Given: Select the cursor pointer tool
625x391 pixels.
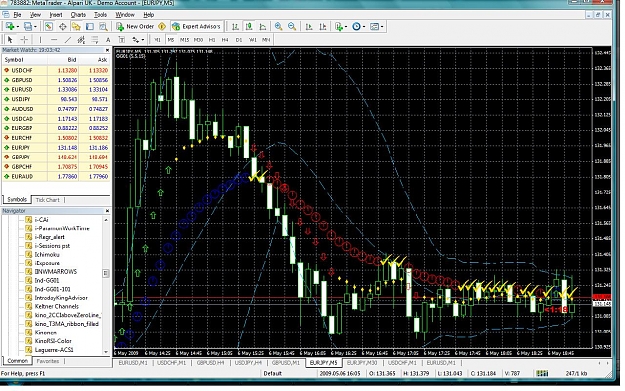Looking at the screenshot, I should [10, 40].
